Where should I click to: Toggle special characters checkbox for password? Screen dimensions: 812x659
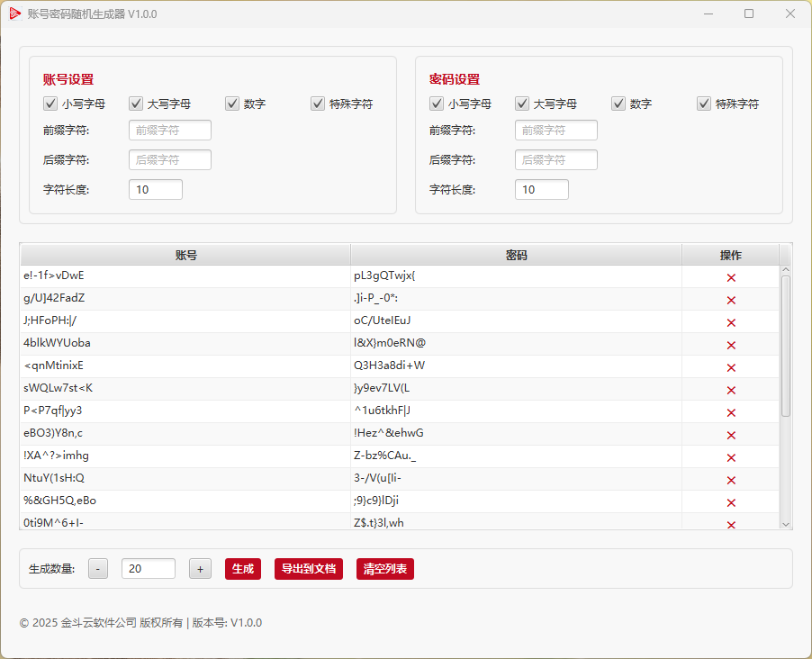(704, 104)
